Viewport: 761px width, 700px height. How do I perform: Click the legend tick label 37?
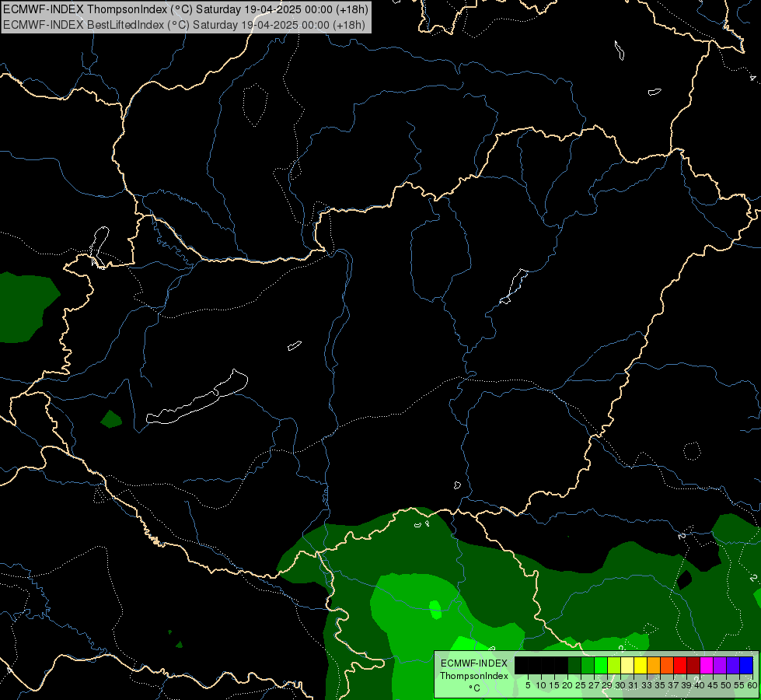pyautogui.click(x=674, y=685)
